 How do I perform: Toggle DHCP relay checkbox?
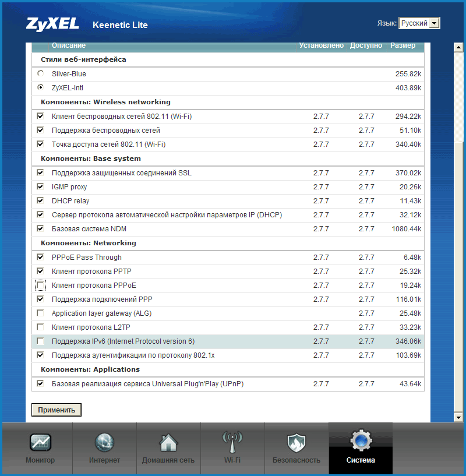pyautogui.click(x=40, y=200)
